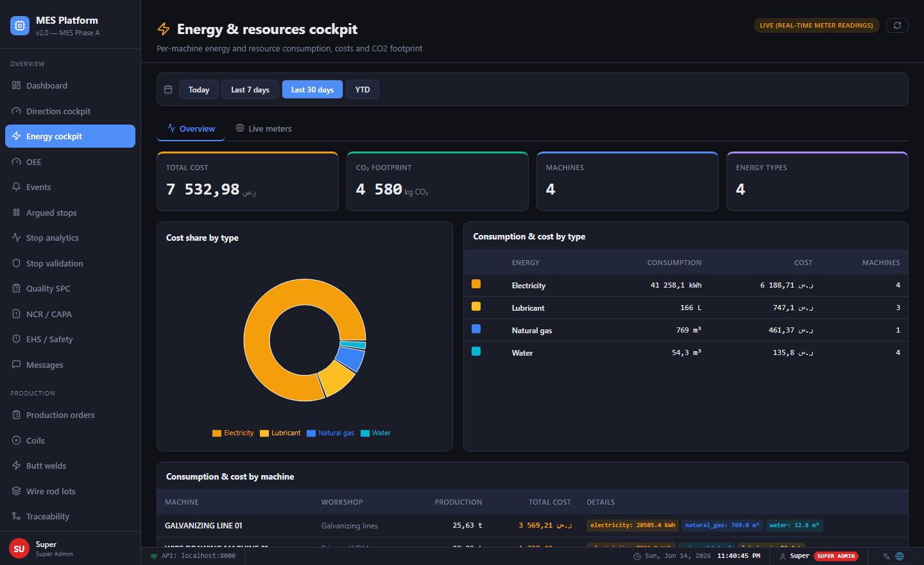Click the Wire rod lots layers icon
This screenshot has width=924, height=565.
[16, 491]
